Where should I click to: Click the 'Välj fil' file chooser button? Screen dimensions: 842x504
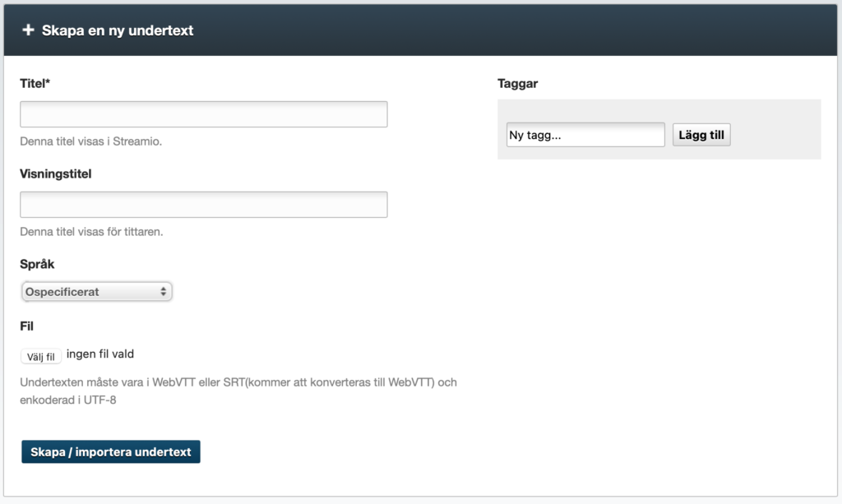(x=41, y=356)
